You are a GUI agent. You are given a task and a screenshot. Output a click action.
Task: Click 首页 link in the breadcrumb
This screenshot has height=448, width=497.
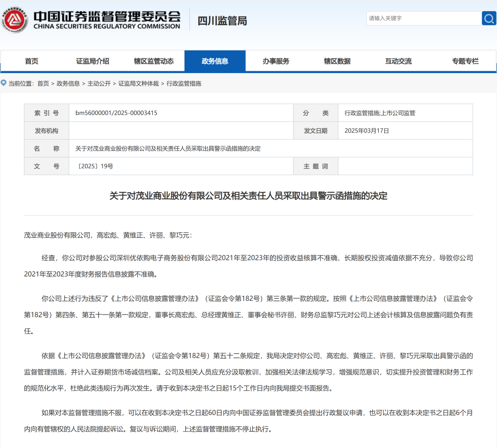tap(43, 84)
